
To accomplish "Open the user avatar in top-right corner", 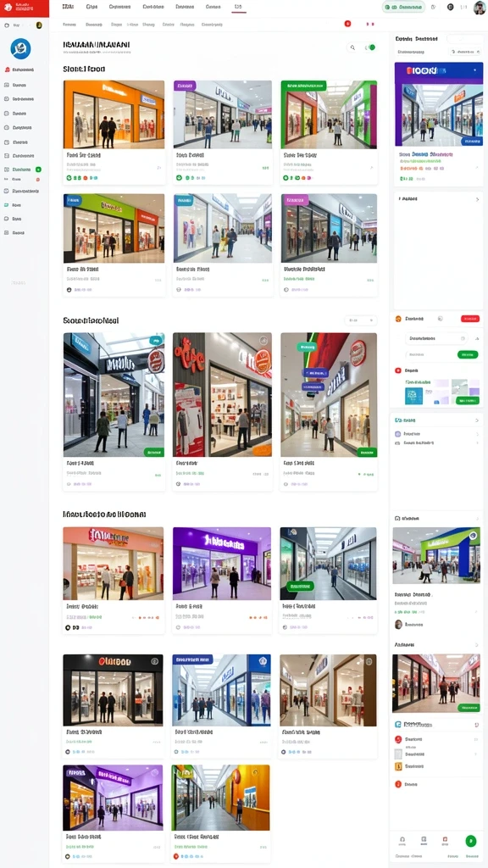I will [x=480, y=7].
